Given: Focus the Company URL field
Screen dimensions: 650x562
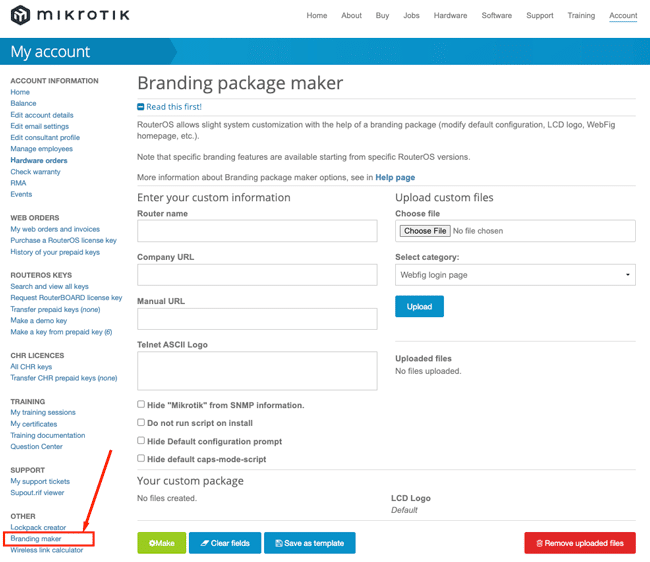Looking at the screenshot, I should pos(257,275).
